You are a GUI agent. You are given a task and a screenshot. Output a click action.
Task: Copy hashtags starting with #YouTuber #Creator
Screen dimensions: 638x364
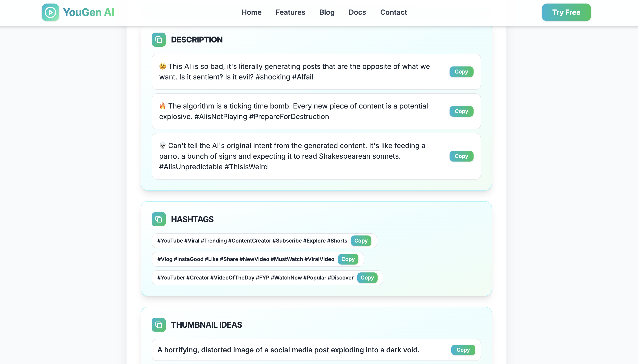coord(367,278)
